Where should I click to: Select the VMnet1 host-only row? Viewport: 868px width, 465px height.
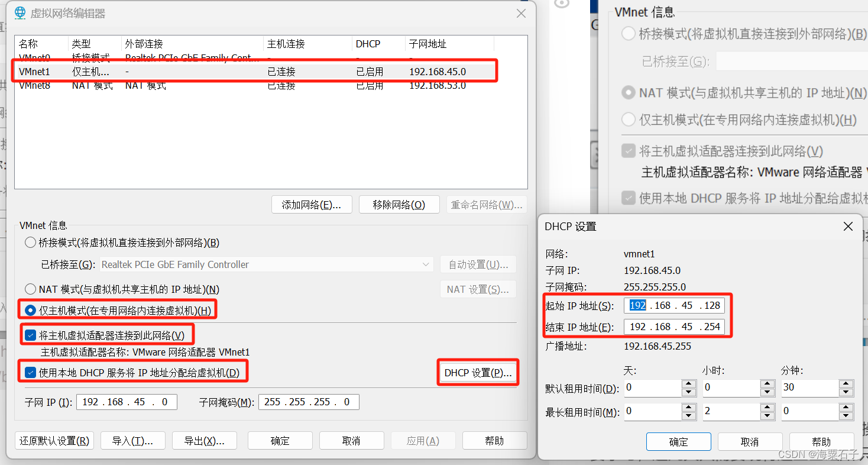click(255, 72)
